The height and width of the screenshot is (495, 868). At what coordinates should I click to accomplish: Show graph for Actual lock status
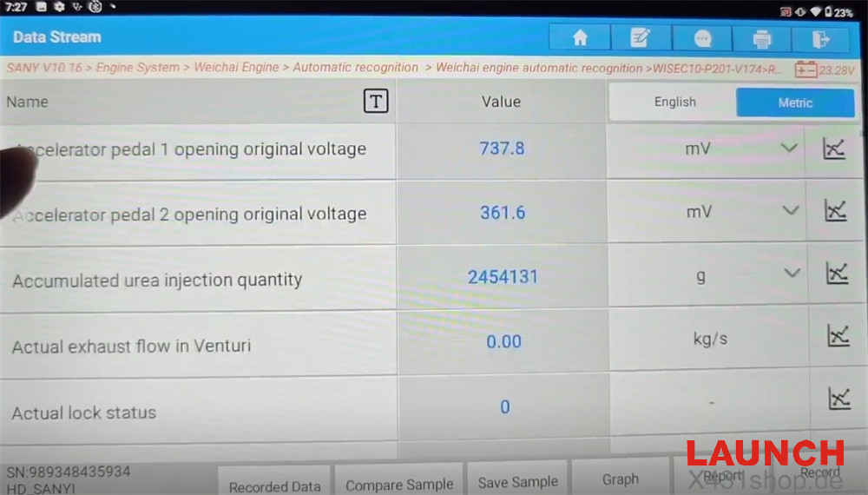click(838, 399)
